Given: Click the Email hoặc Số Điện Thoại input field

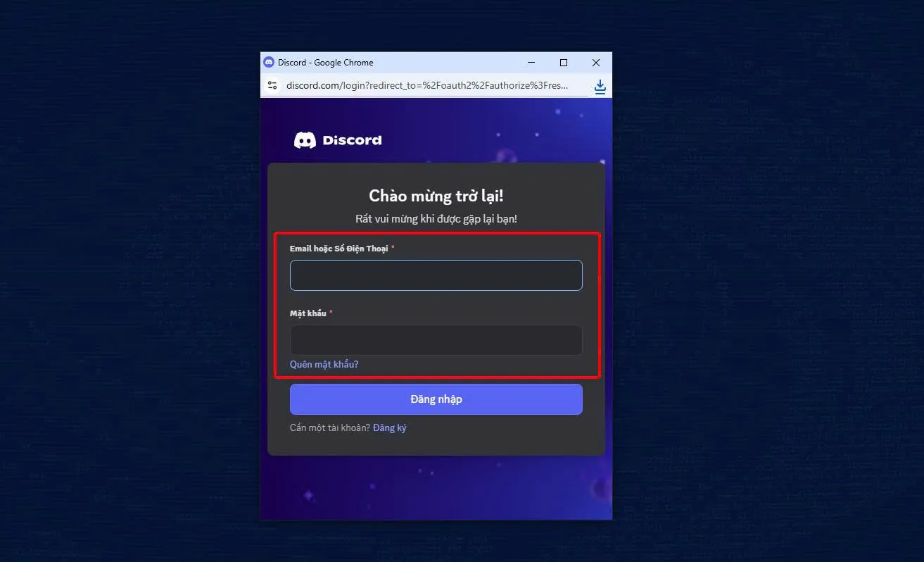Looking at the screenshot, I should coord(436,275).
